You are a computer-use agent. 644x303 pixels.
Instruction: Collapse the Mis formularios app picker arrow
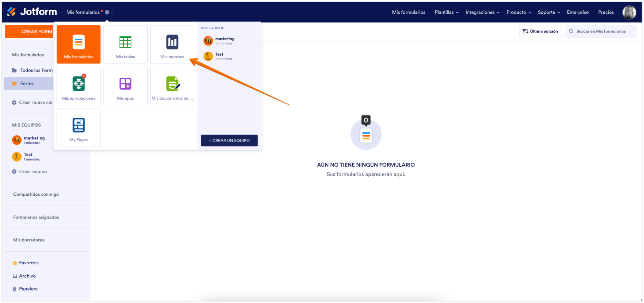pyautogui.click(x=107, y=12)
